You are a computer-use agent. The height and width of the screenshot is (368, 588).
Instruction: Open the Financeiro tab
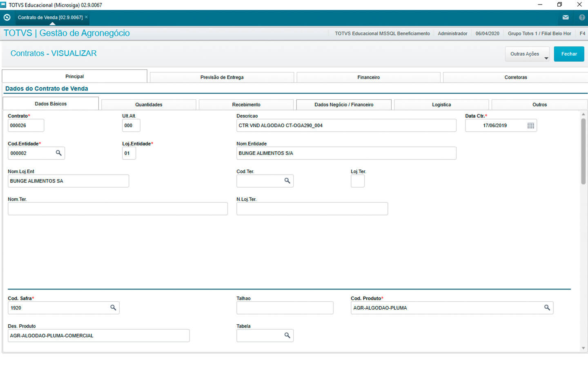368,77
